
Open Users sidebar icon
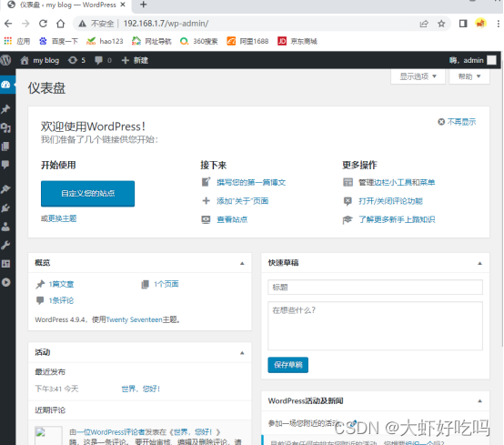click(x=5, y=227)
